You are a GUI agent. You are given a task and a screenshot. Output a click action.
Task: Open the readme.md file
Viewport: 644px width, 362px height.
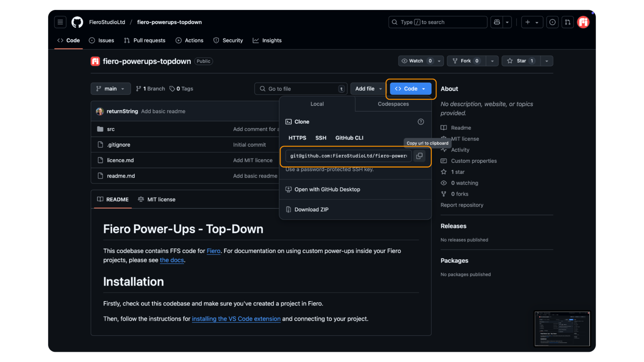tap(121, 176)
